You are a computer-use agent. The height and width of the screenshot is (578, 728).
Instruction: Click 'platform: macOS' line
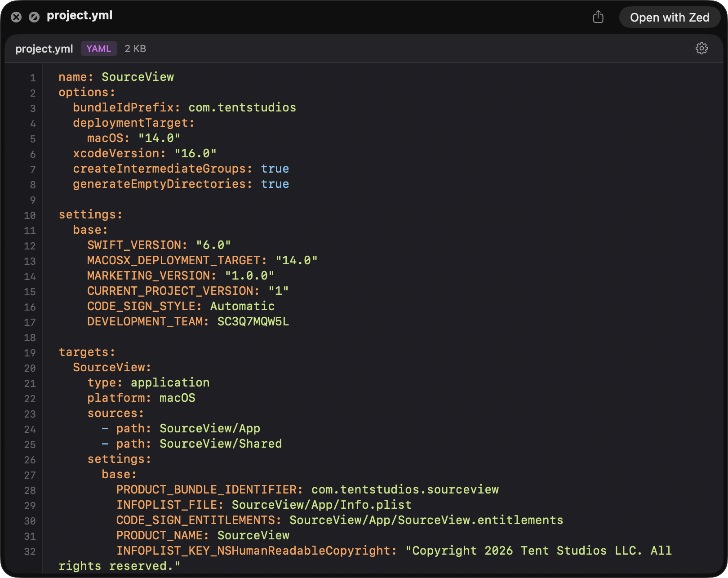tap(141, 398)
